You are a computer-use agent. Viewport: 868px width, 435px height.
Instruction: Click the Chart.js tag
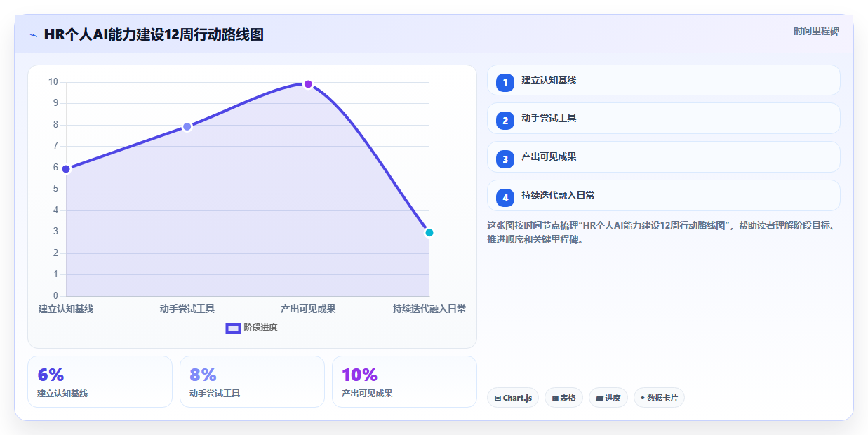click(x=513, y=398)
